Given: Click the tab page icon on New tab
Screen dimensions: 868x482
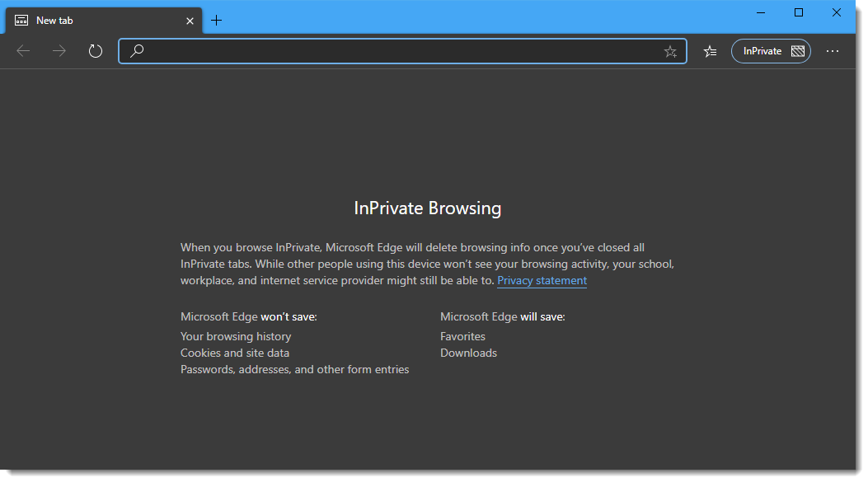Looking at the screenshot, I should coord(21,21).
